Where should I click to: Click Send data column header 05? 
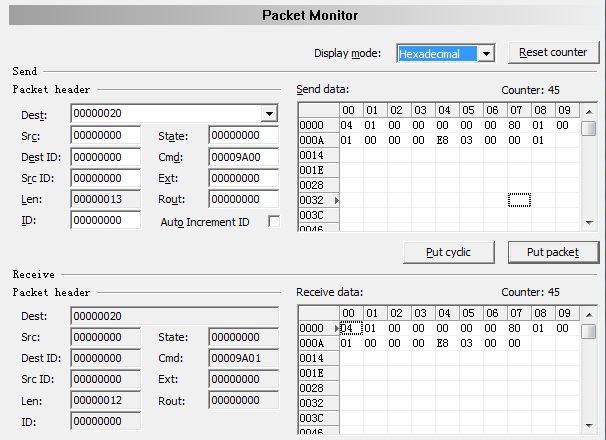[x=471, y=110]
